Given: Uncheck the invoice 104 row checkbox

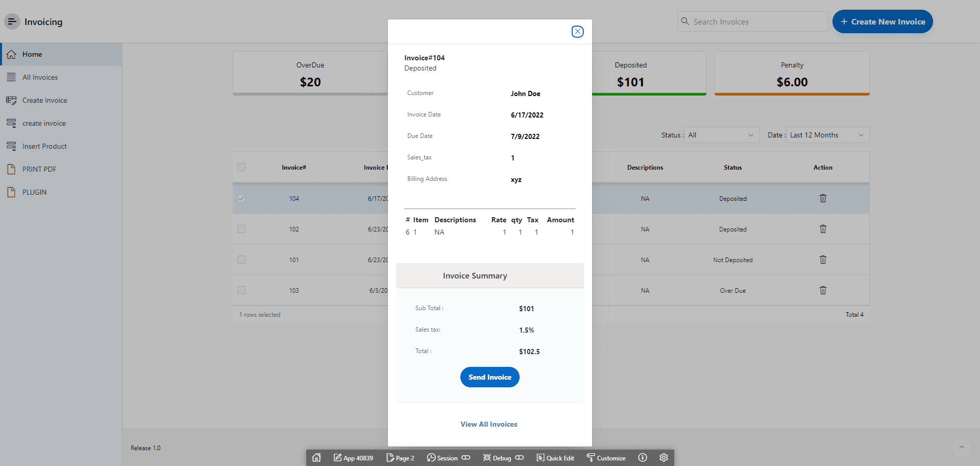Looking at the screenshot, I should [x=241, y=198].
